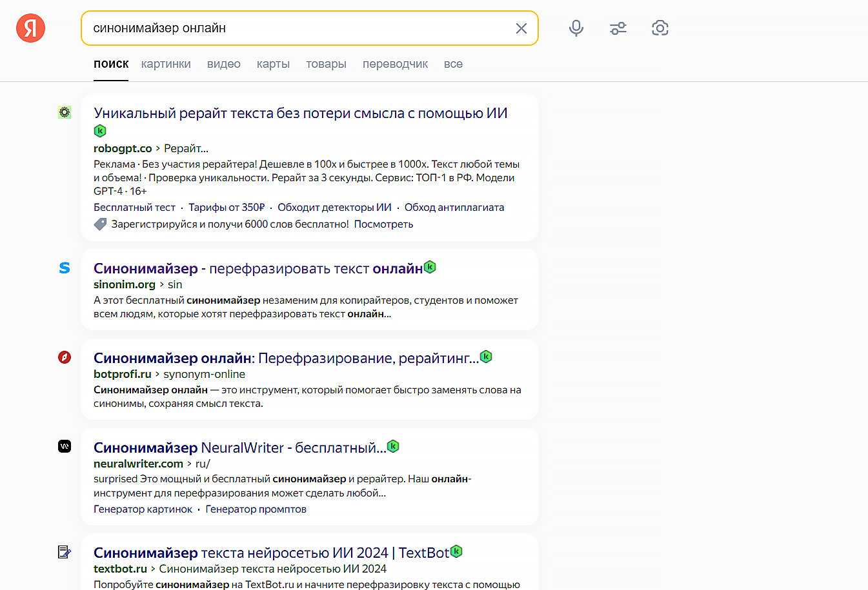Switch to the товары tab
This screenshot has height=590, width=868.
click(x=326, y=64)
